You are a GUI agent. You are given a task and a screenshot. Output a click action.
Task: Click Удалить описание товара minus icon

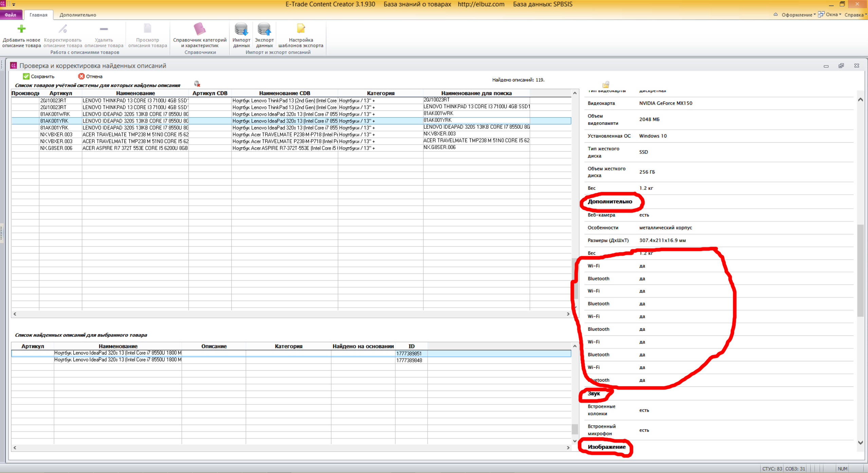(x=104, y=29)
